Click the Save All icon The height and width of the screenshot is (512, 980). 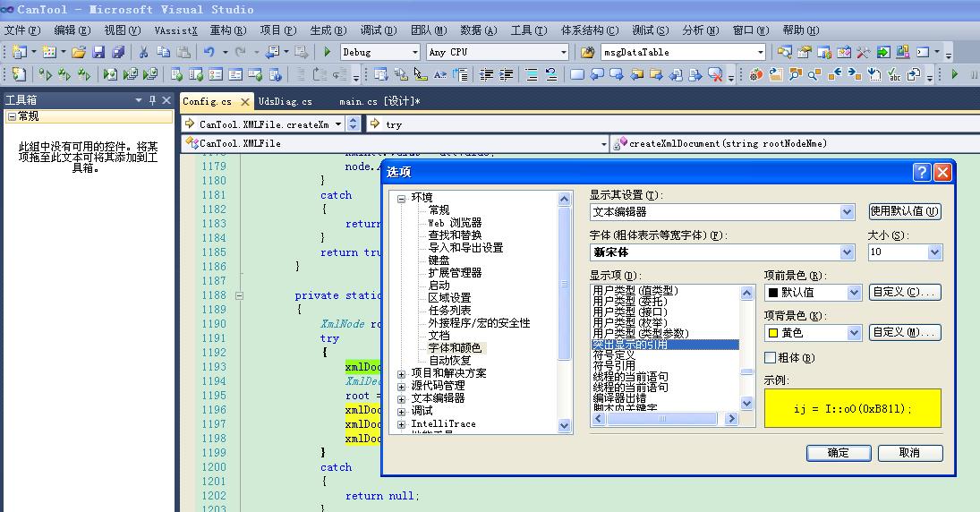[x=118, y=52]
